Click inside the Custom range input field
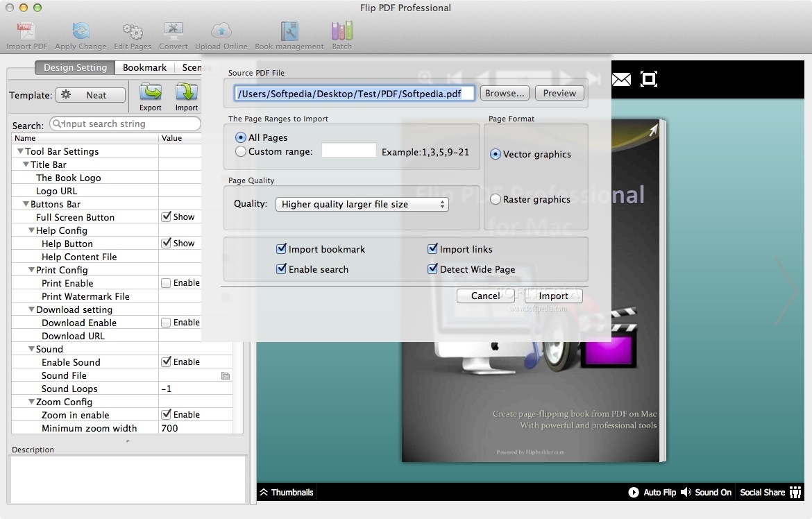 point(348,151)
